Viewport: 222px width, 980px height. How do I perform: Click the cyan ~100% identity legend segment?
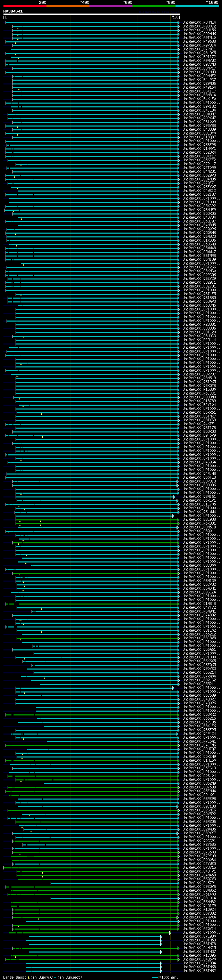(x=197, y=7)
